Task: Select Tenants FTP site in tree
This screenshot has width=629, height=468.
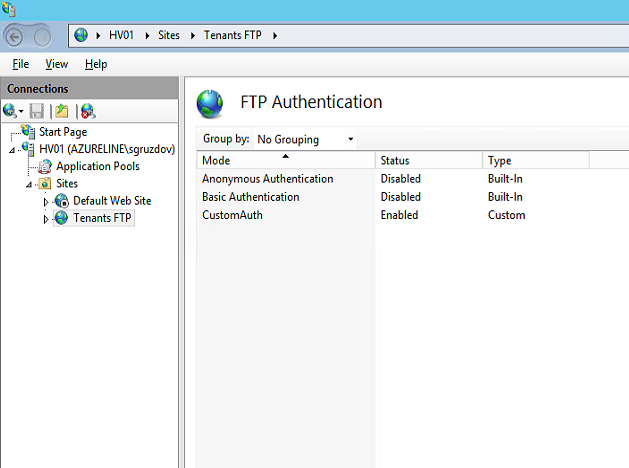Action: coord(102,218)
